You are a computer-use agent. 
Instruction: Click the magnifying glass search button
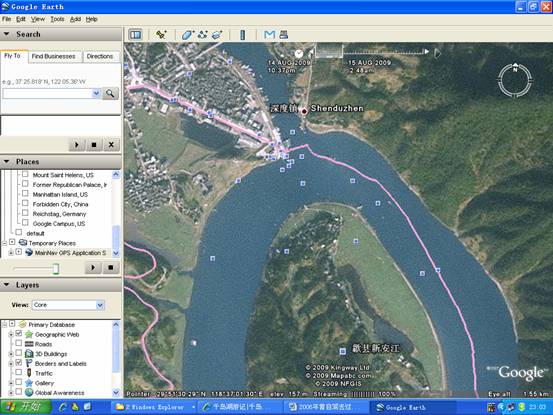coord(110,93)
